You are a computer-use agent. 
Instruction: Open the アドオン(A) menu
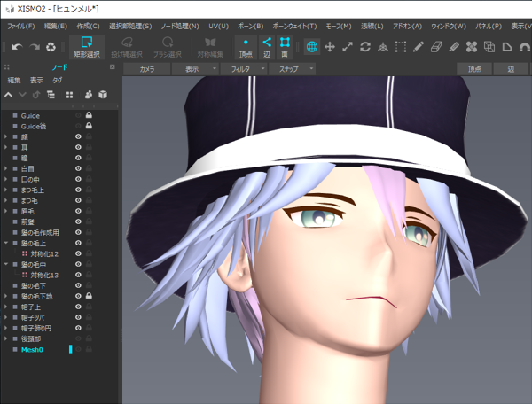tap(407, 26)
